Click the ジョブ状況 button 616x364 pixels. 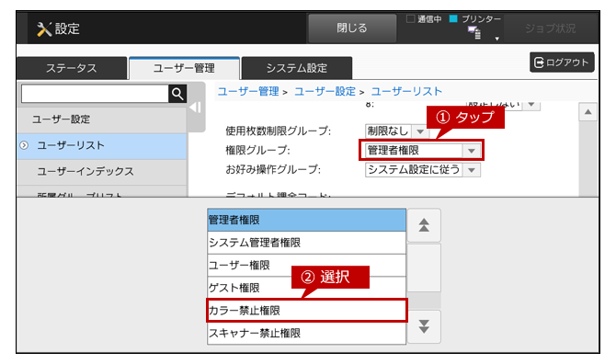tap(551, 28)
